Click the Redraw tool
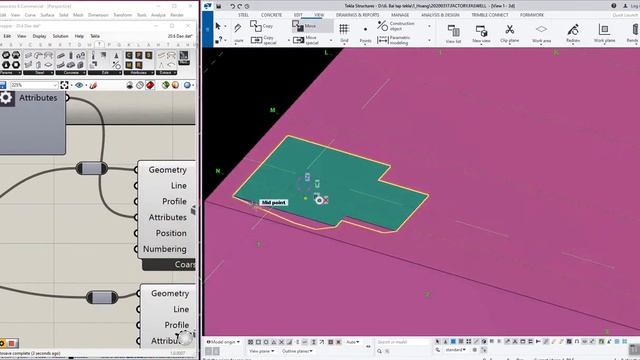640x360 pixels. click(573, 33)
